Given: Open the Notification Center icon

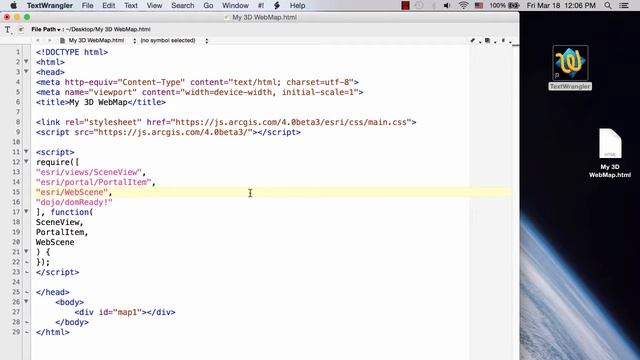Looking at the screenshot, I should tap(624, 5).
